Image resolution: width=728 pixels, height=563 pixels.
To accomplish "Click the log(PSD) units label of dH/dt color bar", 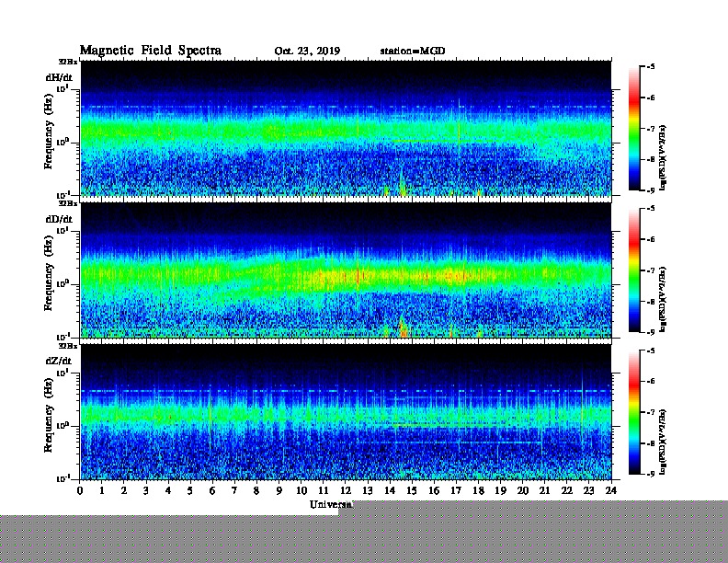I will (663, 157).
